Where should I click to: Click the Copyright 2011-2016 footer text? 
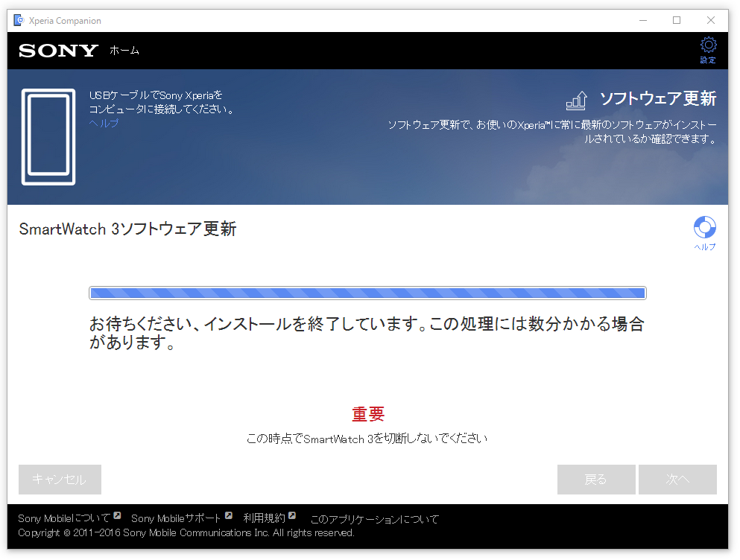186,532
